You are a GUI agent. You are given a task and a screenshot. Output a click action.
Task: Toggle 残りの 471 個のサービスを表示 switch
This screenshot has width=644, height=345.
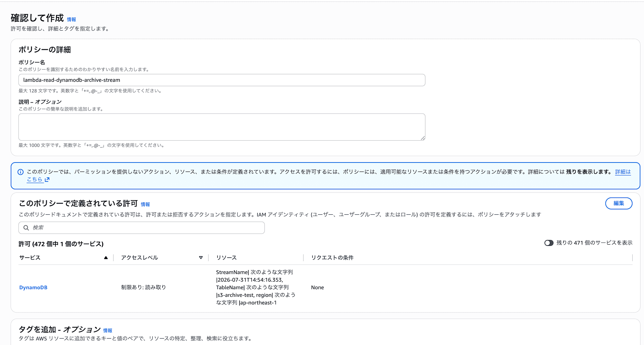tap(549, 243)
